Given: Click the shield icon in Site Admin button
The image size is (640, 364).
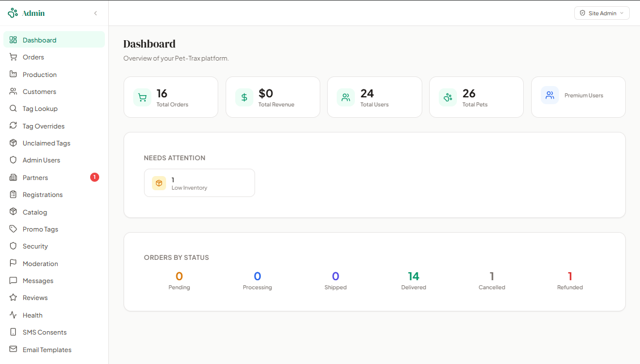Looking at the screenshot, I should [x=582, y=13].
